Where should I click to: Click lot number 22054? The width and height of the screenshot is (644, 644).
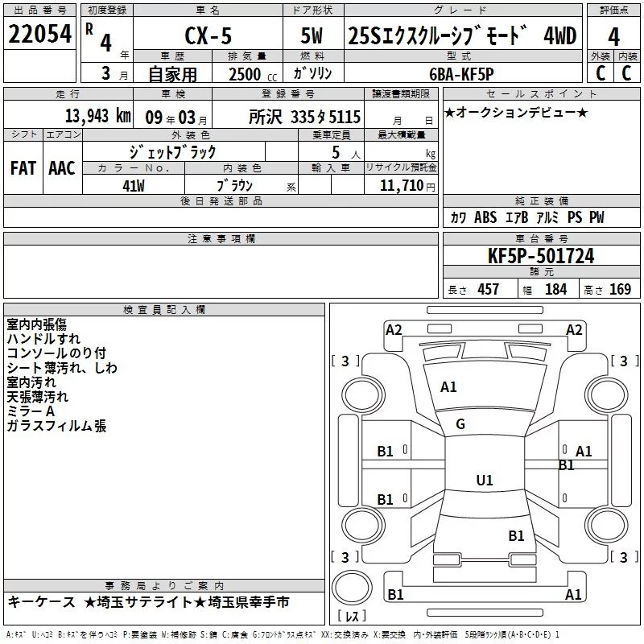click(39, 34)
